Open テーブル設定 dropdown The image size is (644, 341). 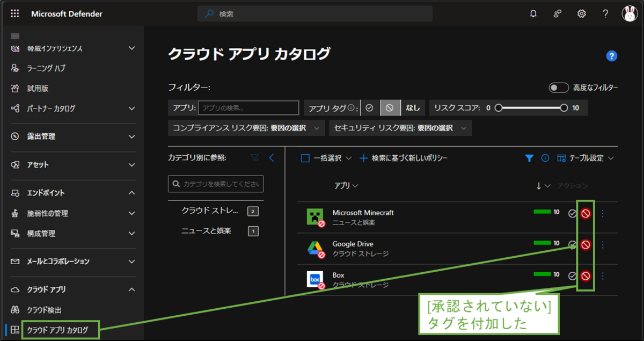[586, 158]
